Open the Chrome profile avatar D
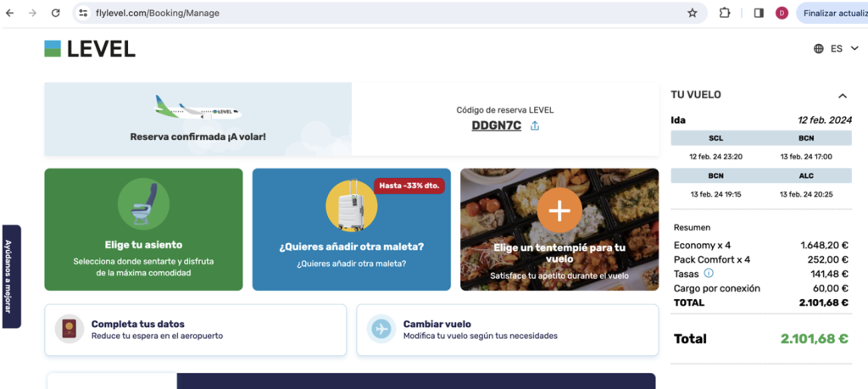The width and height of the screenshot is (868, 389). click(x=782, y=14)
